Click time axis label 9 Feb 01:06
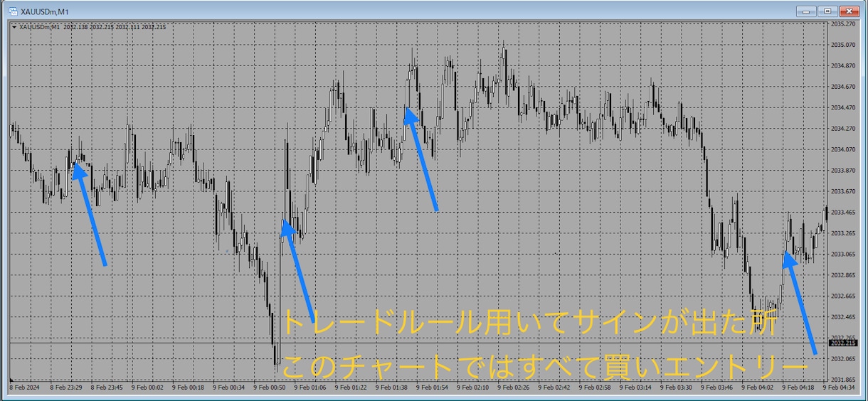The height and width of the screenshot is (401, 868). pyautogui.click(x=310, y=388)
